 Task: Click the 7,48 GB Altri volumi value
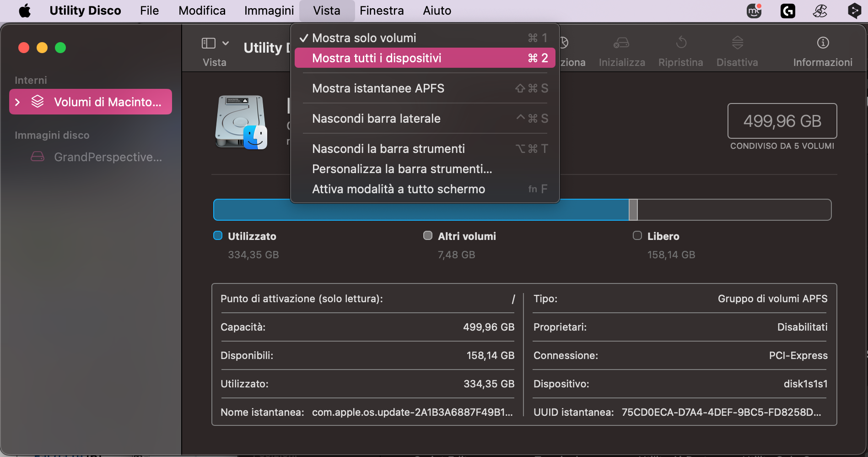click(x=456, y=255)
